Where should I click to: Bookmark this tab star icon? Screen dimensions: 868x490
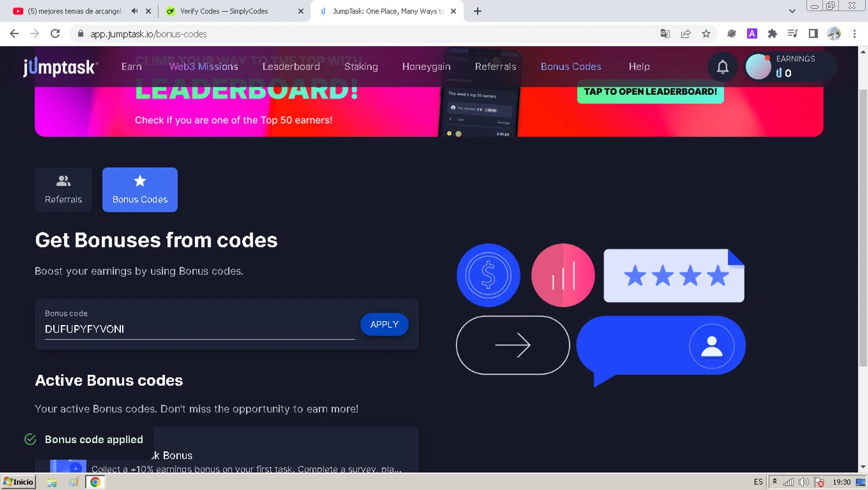(x=706, y=34)
